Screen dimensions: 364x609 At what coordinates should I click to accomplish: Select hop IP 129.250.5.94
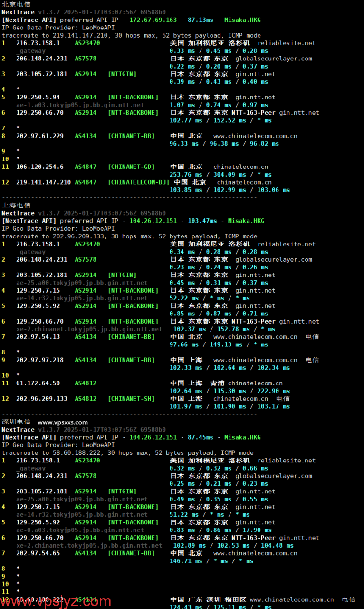(38, 97)
